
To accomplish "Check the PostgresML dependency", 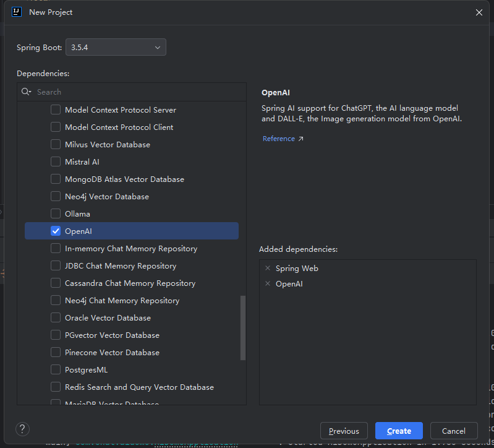I will tap(56, 369).
